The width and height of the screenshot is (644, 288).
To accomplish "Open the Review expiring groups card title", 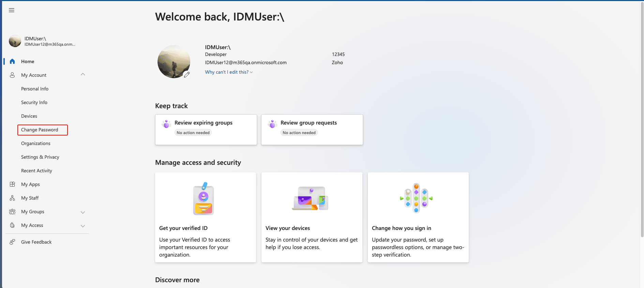I will tap(204, 123).
